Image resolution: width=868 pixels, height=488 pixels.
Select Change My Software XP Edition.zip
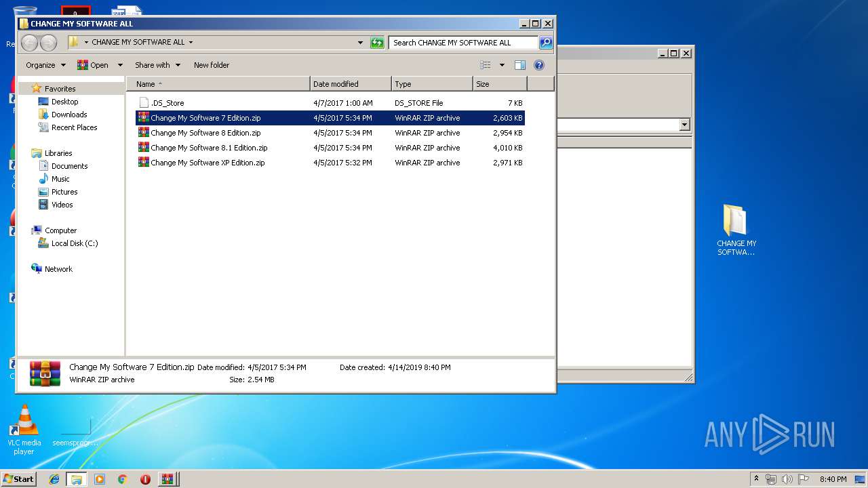click(330, 163)
